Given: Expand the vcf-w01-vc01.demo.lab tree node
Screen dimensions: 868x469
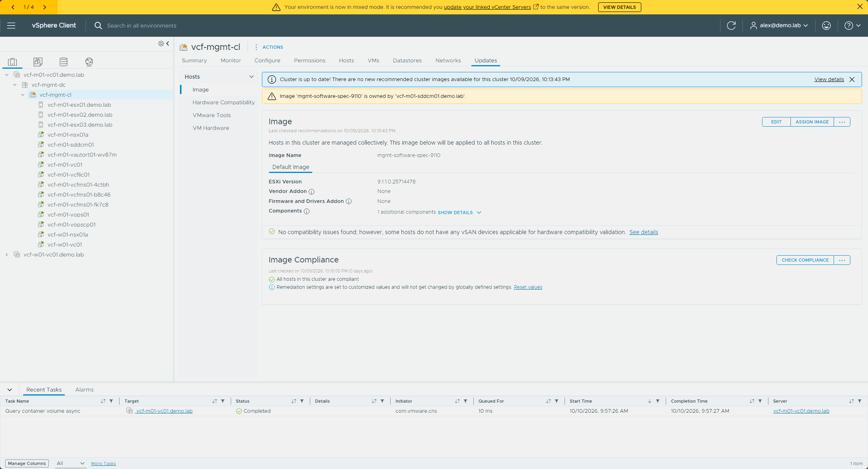Looking at the screenshot, I should 7,254.
